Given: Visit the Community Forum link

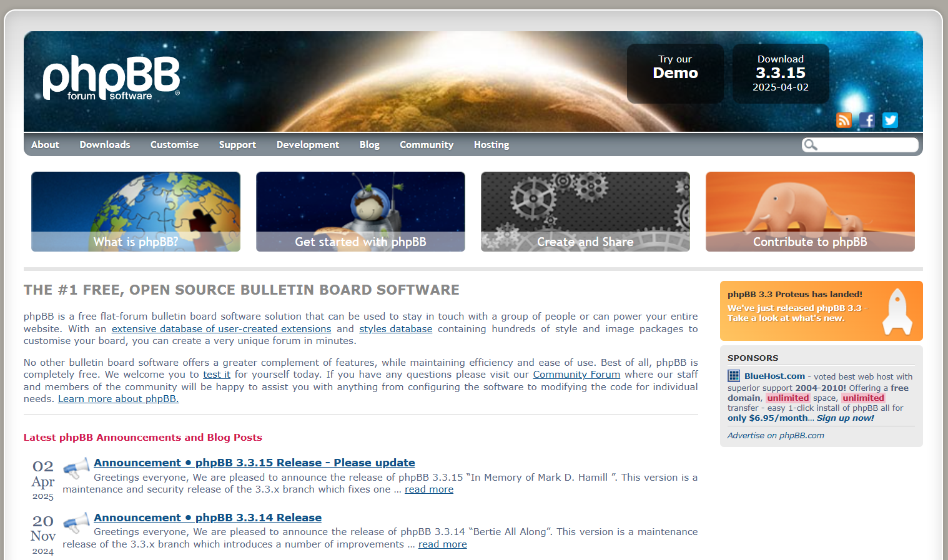Looking at the screenshot, I should 576,375.
